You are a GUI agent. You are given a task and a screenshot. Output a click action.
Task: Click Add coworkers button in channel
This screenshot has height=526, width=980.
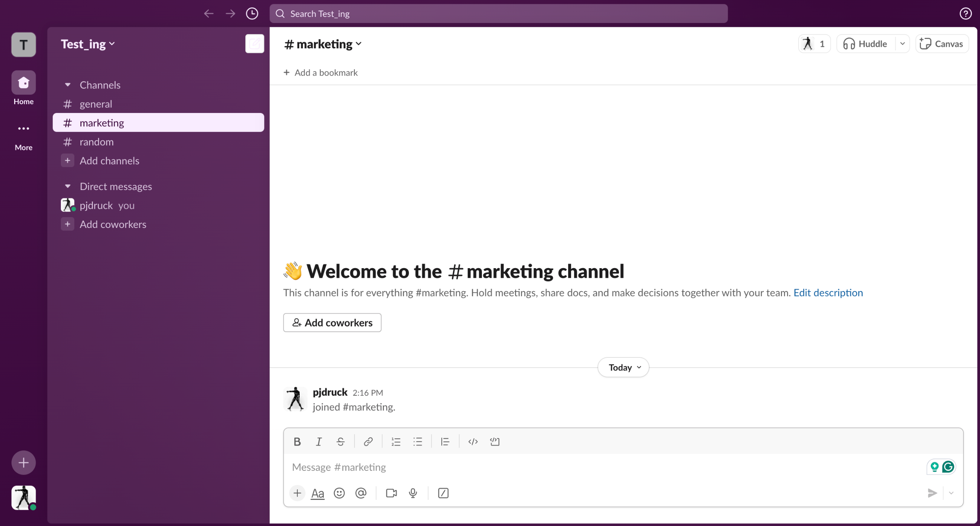click(332, 323)
